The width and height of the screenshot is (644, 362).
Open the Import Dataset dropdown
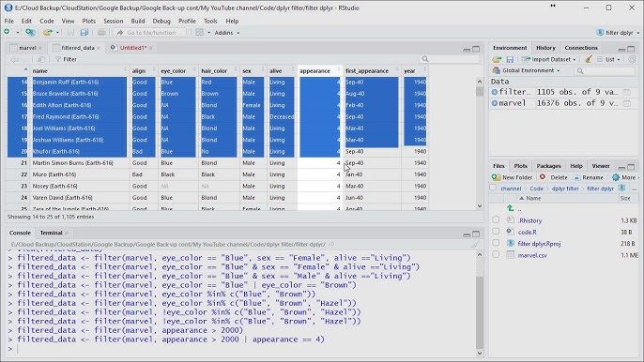click(x=548, y=59)
